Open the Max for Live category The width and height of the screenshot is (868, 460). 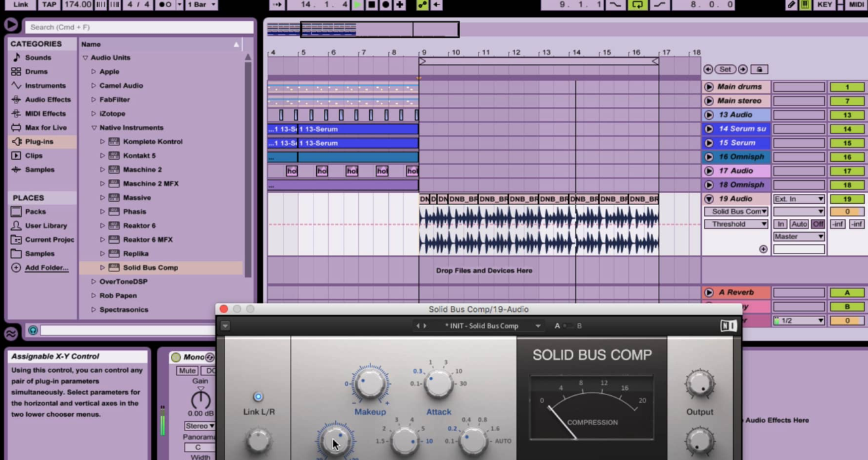pyautogui.click(x=45, y=128)
